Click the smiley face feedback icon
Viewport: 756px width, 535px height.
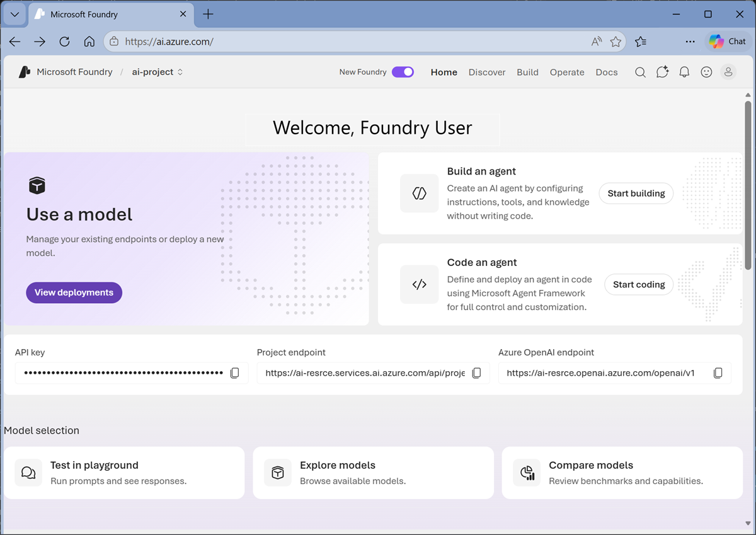click(x=706, y=72)
